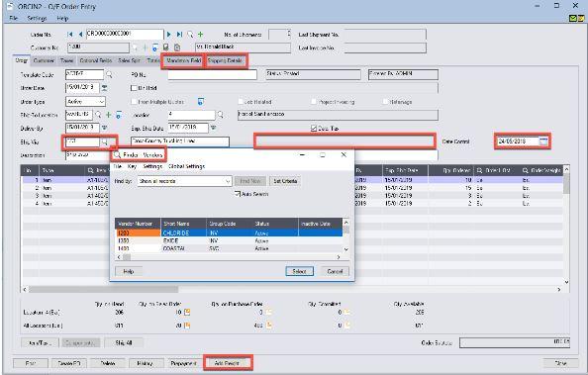This screenshot has width=588, height=375.
Task: Click the Ship All button
Action: pyautogui.click(x=124, y=342)
